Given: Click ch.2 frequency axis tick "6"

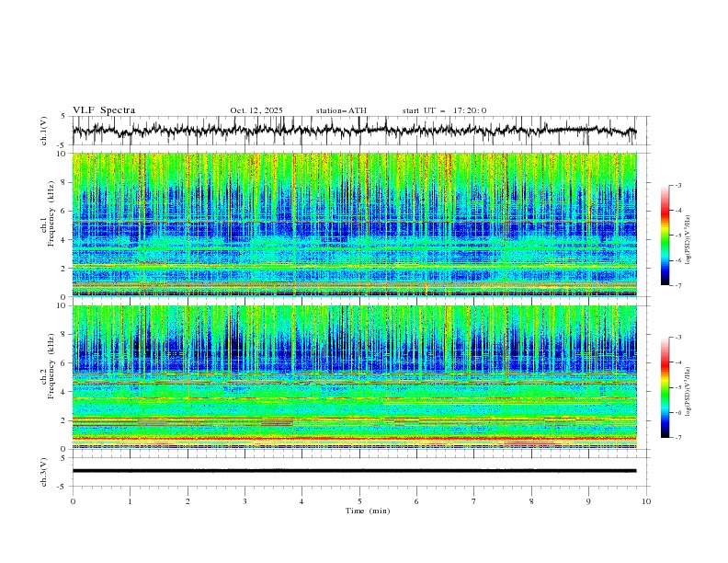Looking at the screenshot, I should [x=65, y=363].
